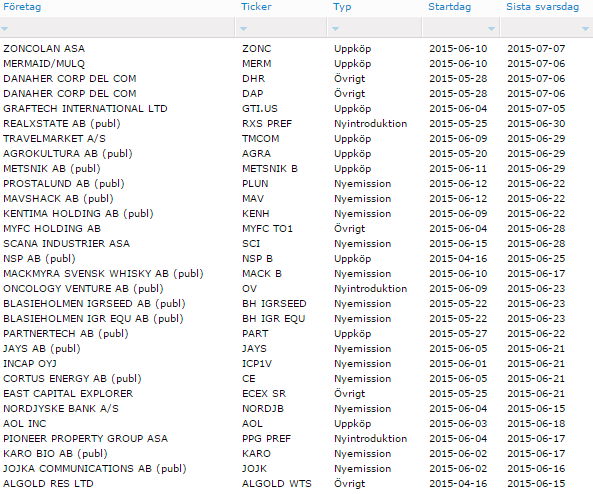Sort by the Sista svarsdag column header
Screen dimensions: 593x494
[543, 7]
